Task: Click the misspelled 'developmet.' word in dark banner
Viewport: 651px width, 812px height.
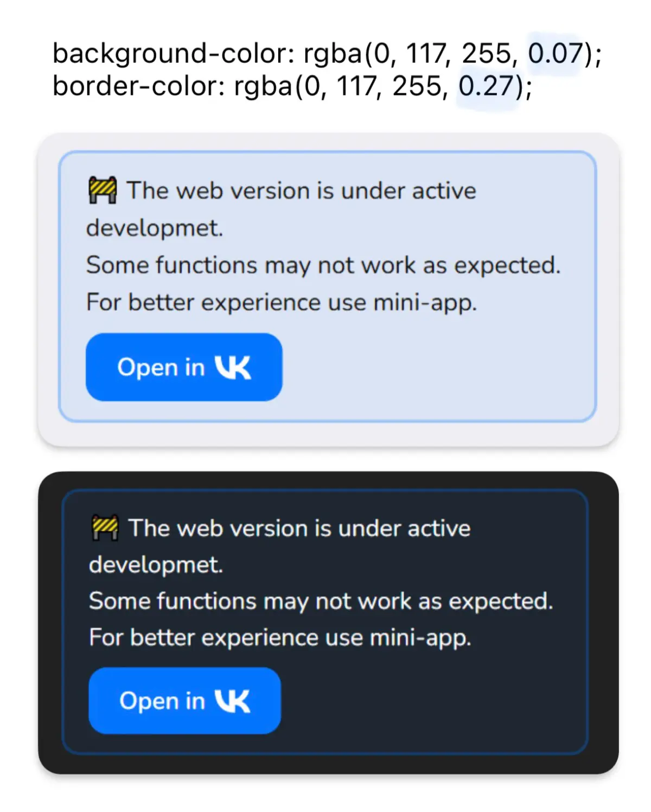Action: click(156, 565)
